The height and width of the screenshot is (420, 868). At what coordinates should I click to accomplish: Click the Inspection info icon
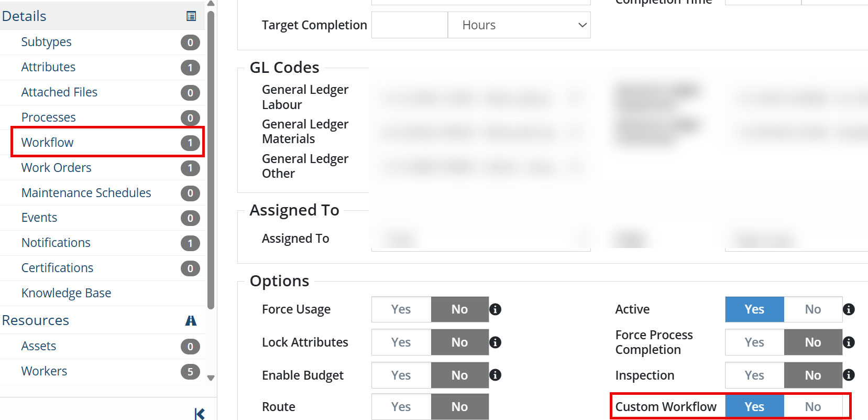[x=849, y=375]
